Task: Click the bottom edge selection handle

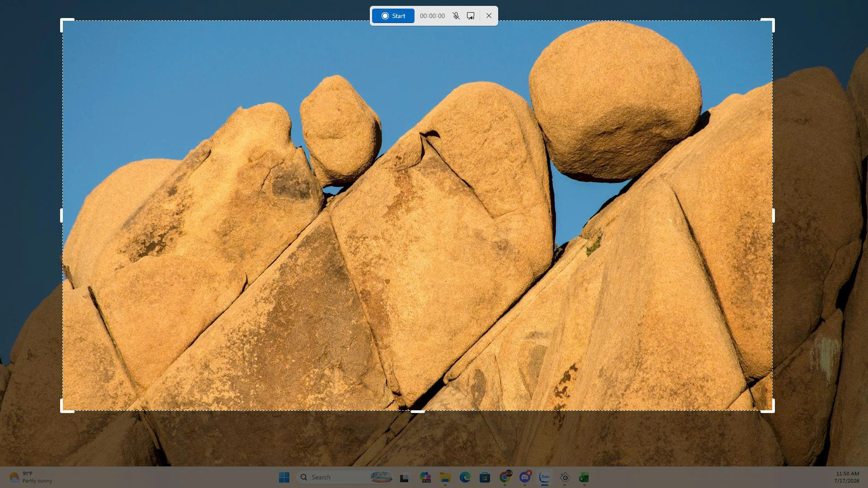Action: pyautogui.click(x=417, y=411)
